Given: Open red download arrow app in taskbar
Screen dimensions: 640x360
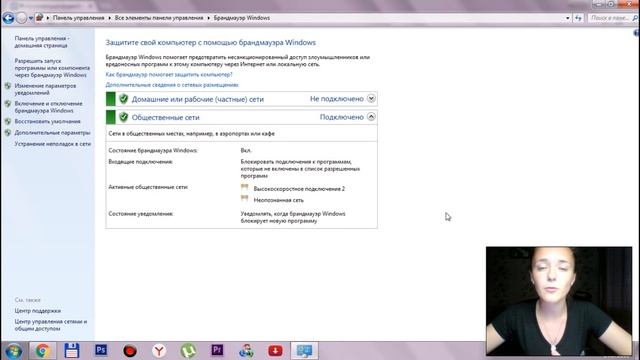Looking at the screenshot, I should [x=276, y=351].
